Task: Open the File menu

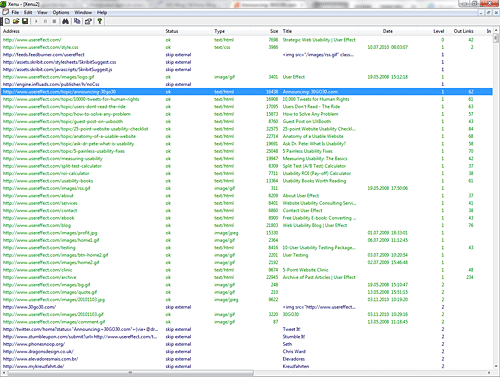Action: [15, 12]
